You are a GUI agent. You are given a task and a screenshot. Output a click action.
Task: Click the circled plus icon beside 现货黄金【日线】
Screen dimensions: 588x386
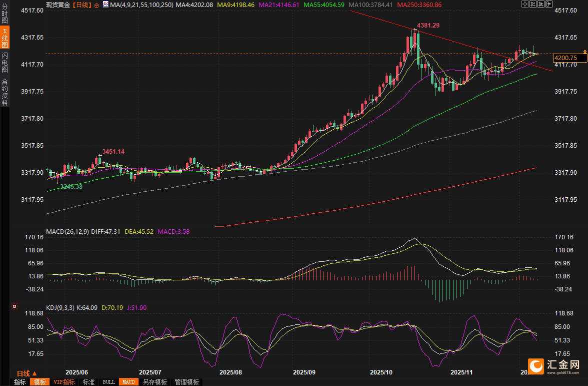pos(96,5)
